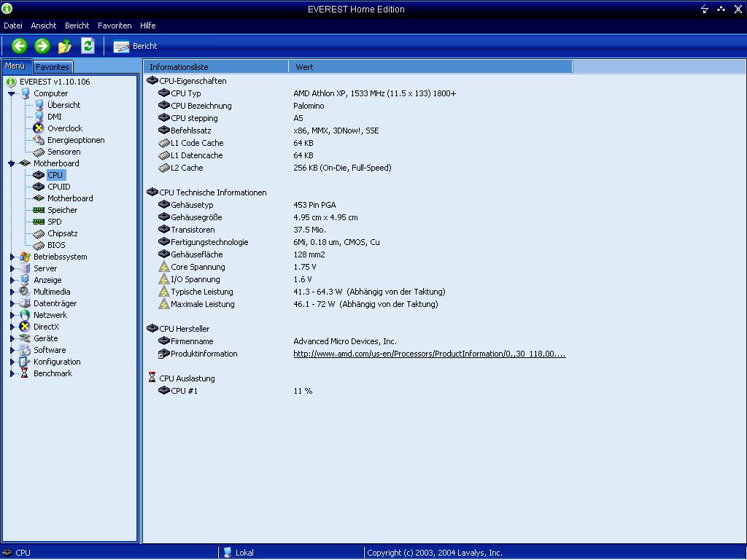Open the Datei menu
This screenshot has width=747, height=560.
click(13, 26)
